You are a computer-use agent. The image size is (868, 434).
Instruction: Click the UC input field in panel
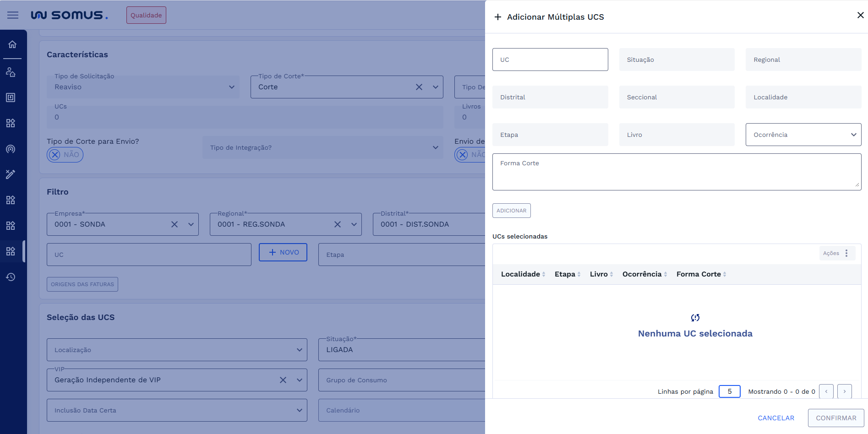point(550,60)
